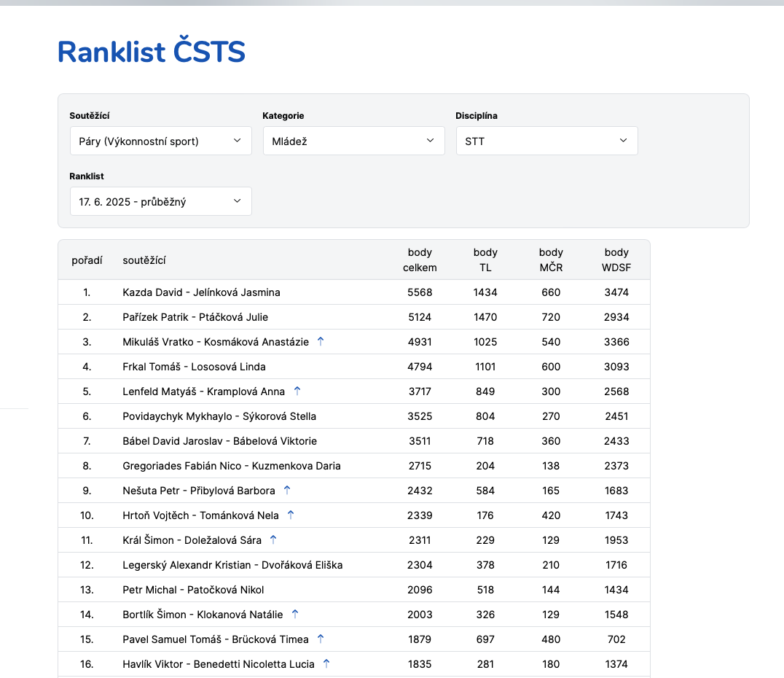
Task: Click the 'soutěžící' column header
Action: (x=144, y=260)
